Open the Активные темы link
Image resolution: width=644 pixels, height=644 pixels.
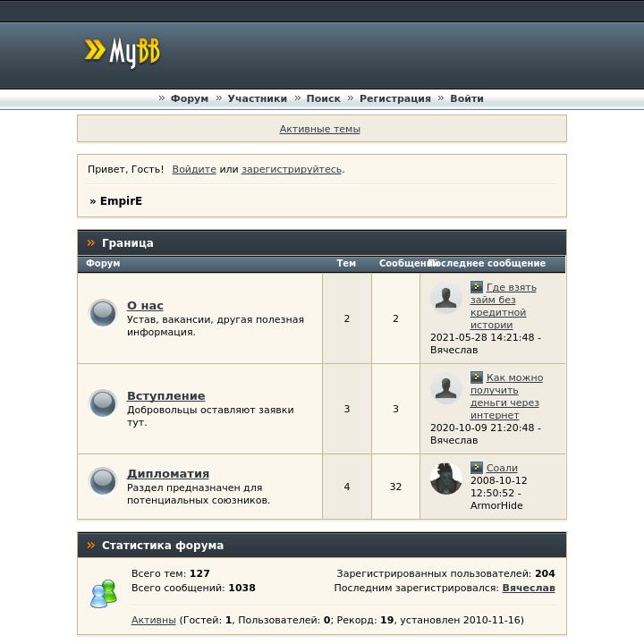point(319,129)
